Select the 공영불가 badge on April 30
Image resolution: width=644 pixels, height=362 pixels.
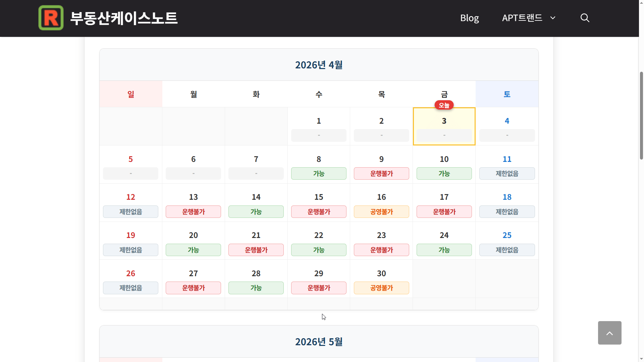click(381, 288)
